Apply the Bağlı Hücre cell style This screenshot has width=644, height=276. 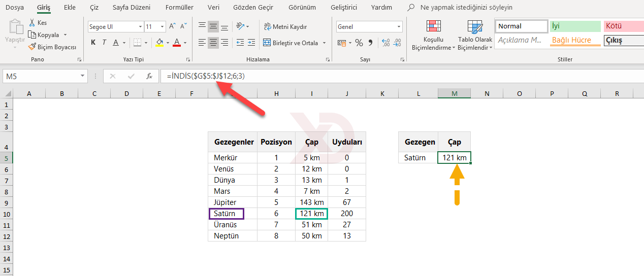(x=575, y=40)
